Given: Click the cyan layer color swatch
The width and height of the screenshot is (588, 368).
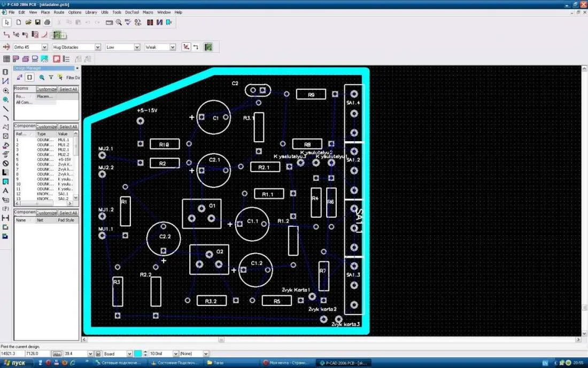Looking at the screenshot, I should pos(138,354).
